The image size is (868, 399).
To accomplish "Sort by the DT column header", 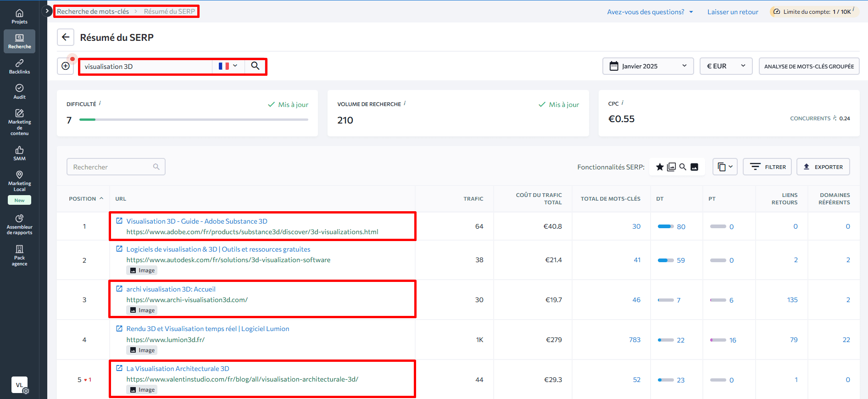I will 660,199.
